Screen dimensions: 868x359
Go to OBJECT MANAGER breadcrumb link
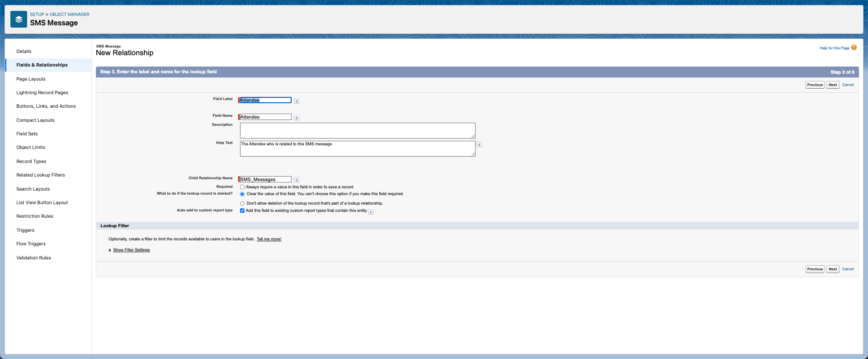coord(69,14)
